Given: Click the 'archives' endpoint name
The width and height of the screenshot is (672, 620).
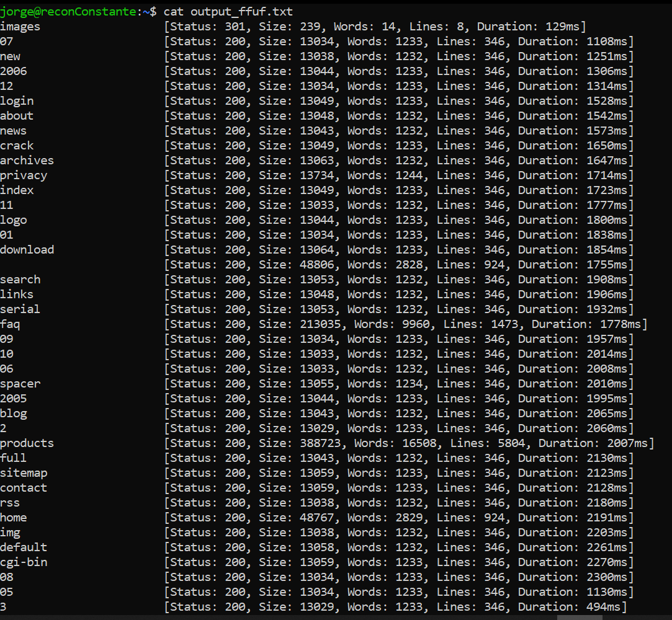Looking at the screenshot, I should tap(27, 160).
